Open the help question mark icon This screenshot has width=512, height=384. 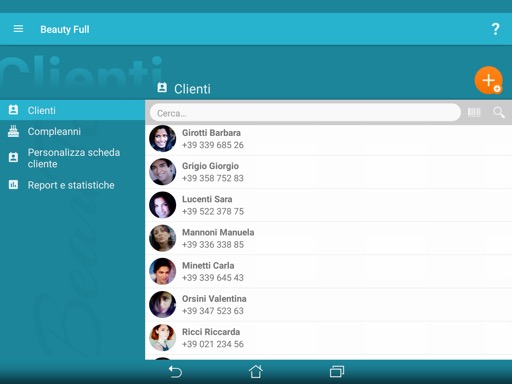point(496,29)
